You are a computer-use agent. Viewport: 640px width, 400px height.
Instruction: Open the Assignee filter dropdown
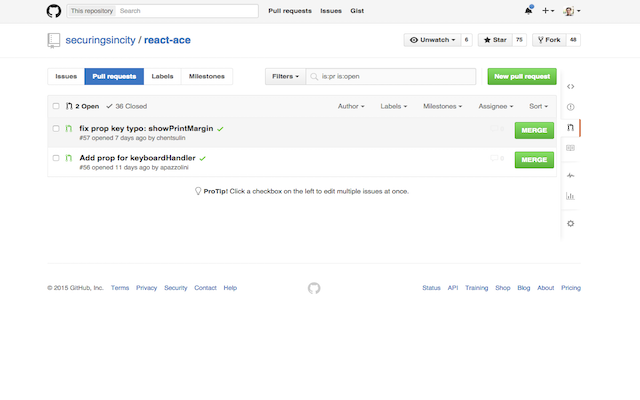coord(496,106)
